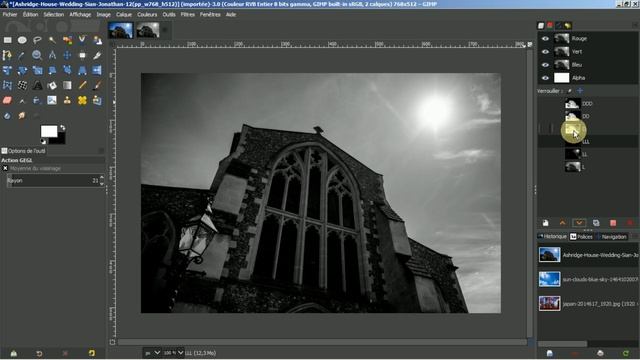Open the Couleurs menu
The image size is (640, 360).
147,14
